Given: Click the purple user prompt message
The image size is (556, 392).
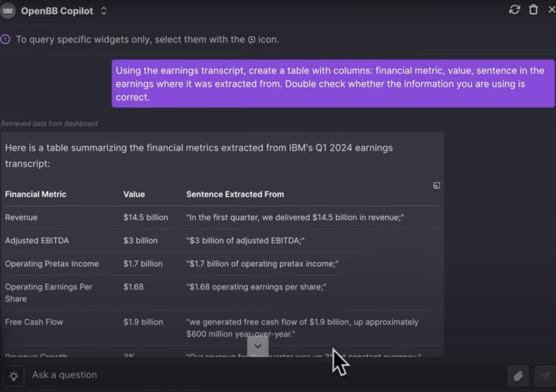Looking at the screenshot, I should coord(333,84).
